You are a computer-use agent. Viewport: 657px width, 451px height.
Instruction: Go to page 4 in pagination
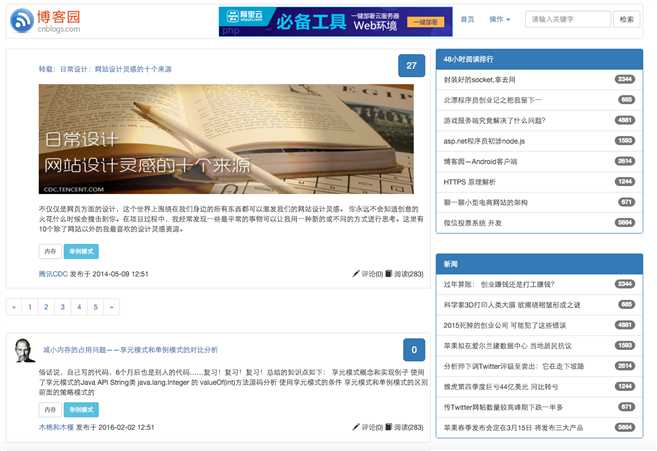pyautogui.click(x=79, y=307)
